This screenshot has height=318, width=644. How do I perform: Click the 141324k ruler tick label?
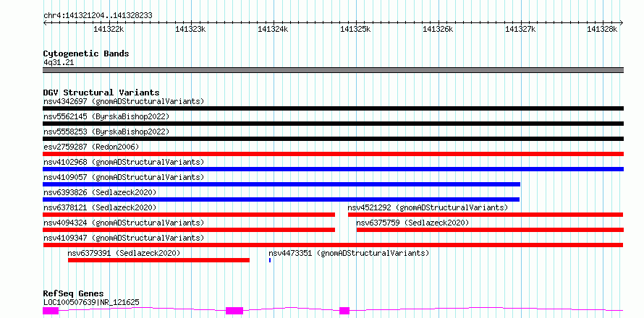273,30
